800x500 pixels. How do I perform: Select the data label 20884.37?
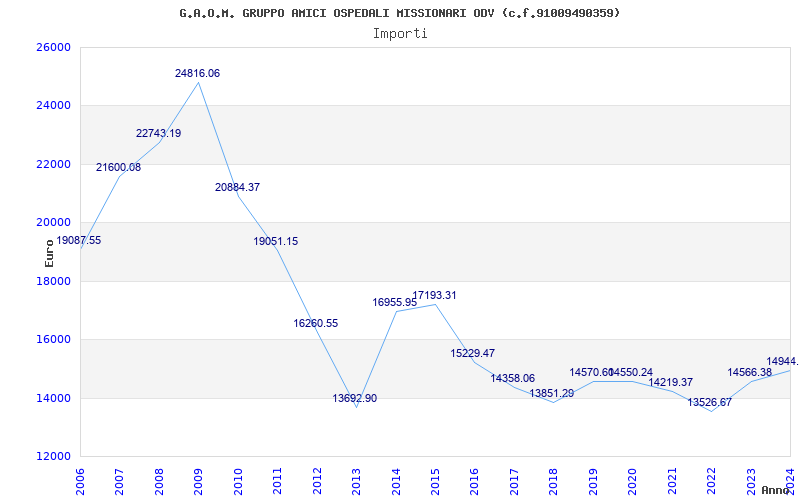click(x=237, y=187)
